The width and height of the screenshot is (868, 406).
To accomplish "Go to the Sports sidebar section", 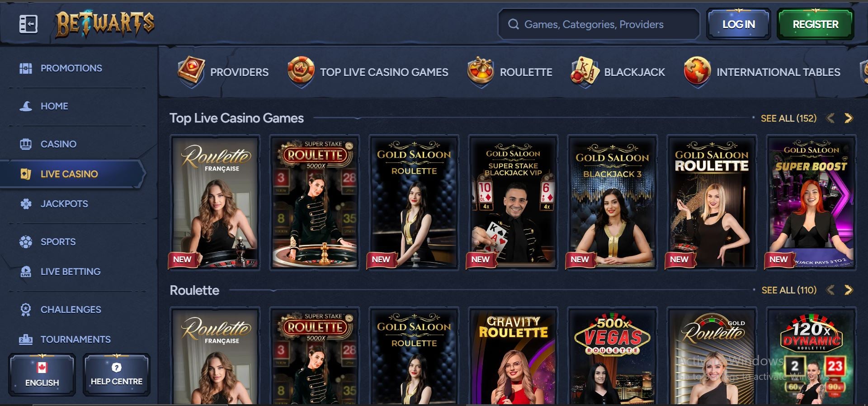I will (x=58, y=242).
